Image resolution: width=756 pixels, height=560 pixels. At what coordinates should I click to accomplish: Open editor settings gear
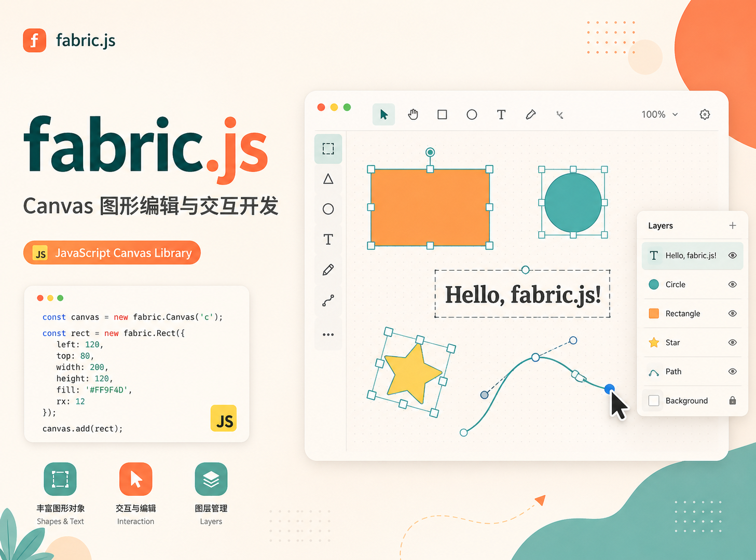[x=705, y=115]
